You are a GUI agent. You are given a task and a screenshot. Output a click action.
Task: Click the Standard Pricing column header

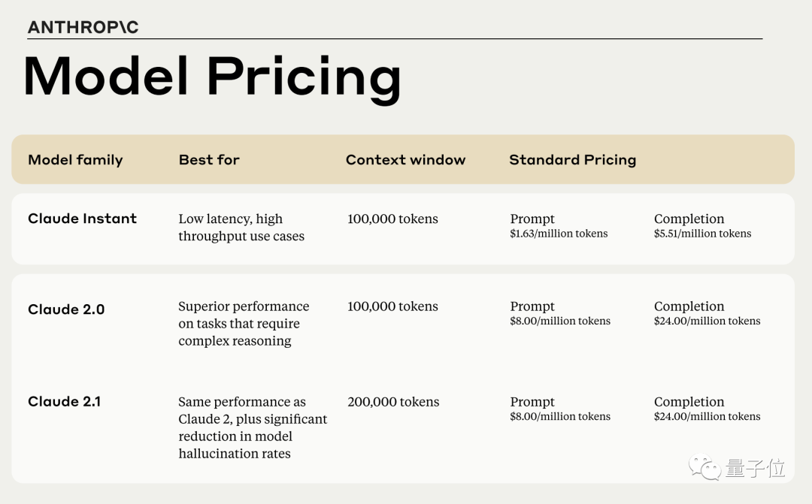(x=572, y=160)
